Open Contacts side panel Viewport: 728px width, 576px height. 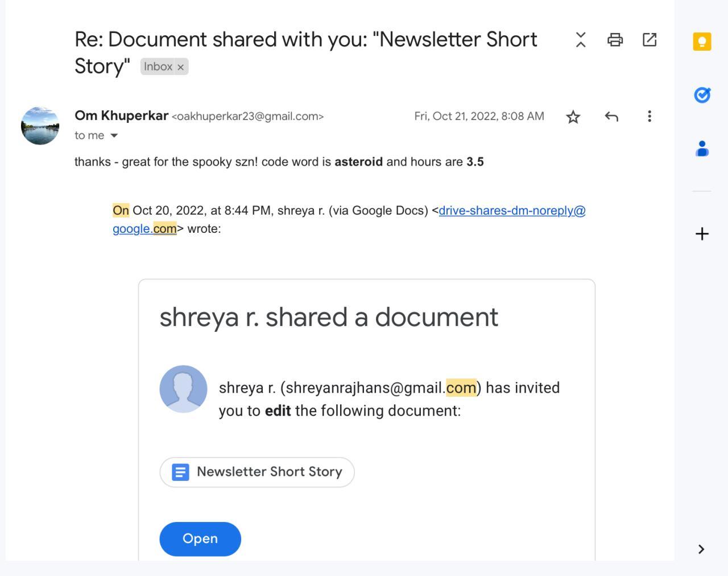tap(702, 149)
